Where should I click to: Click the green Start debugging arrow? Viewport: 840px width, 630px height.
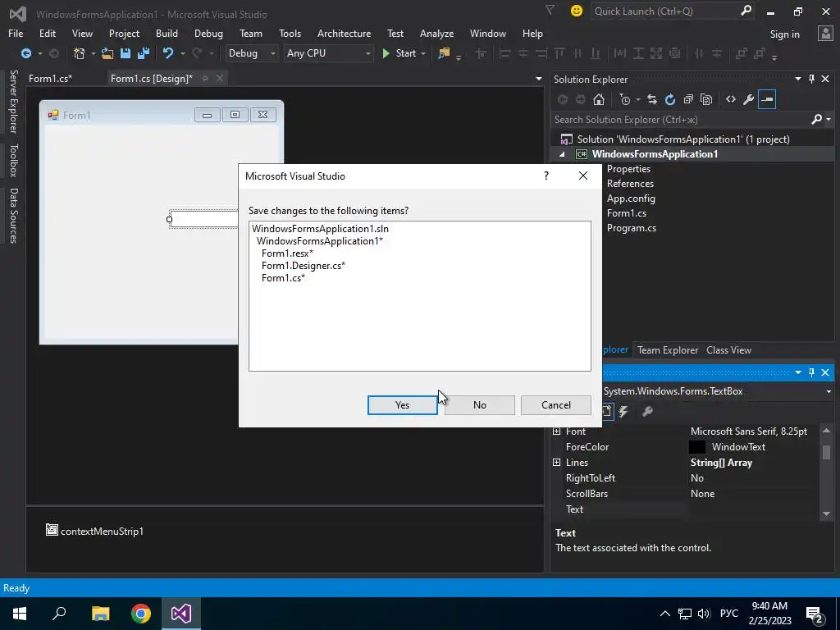coord(386,53)
